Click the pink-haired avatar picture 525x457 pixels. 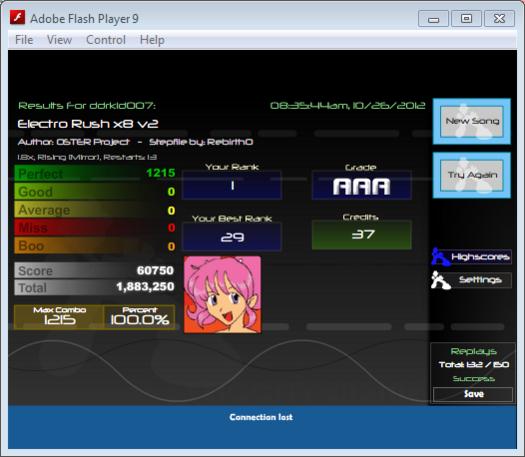pos(223,295)
